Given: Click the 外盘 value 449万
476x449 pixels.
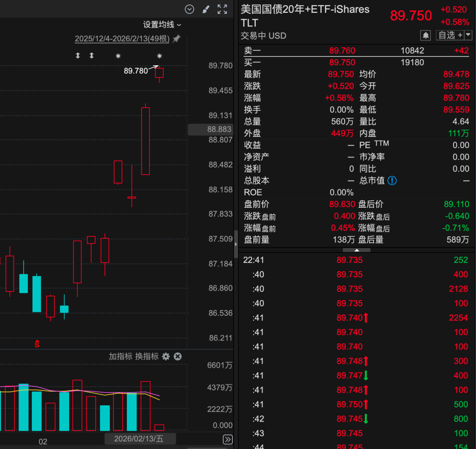Looking at the screenshot, I should coord(342,133).
